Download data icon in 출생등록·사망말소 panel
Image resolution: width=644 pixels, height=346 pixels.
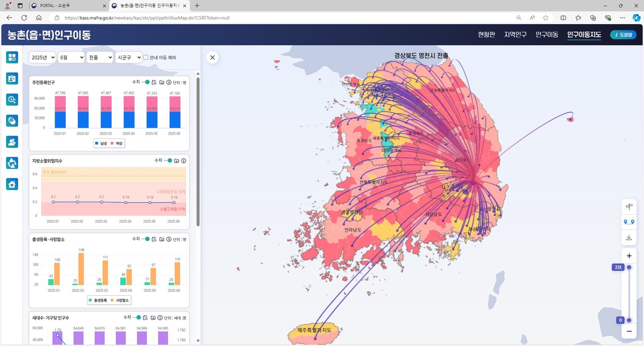click(x=162, y=239)
